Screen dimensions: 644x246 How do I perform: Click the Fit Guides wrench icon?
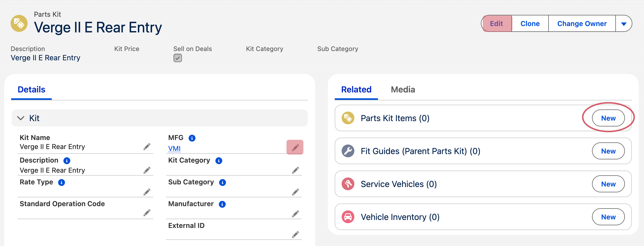(348, 151)
